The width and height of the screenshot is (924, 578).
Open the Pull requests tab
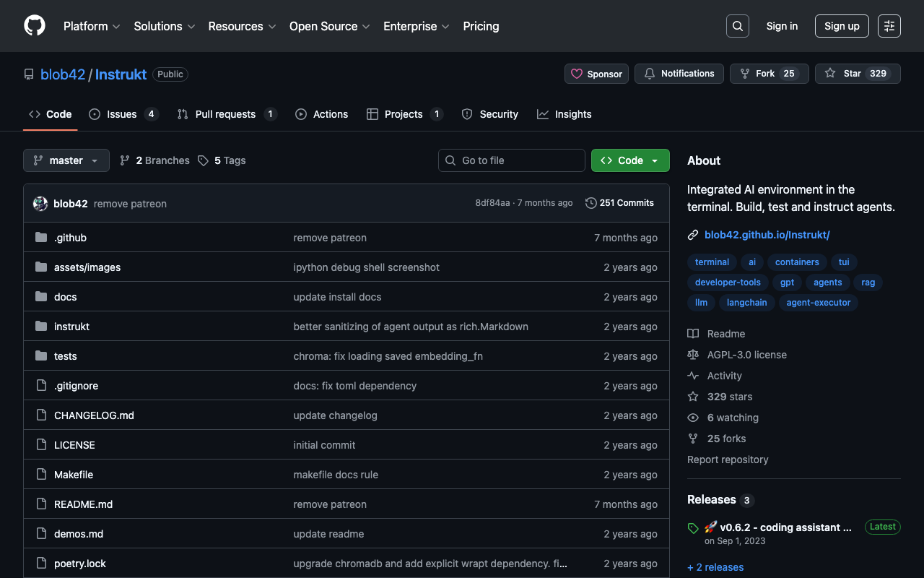click(x=225, y=114)
